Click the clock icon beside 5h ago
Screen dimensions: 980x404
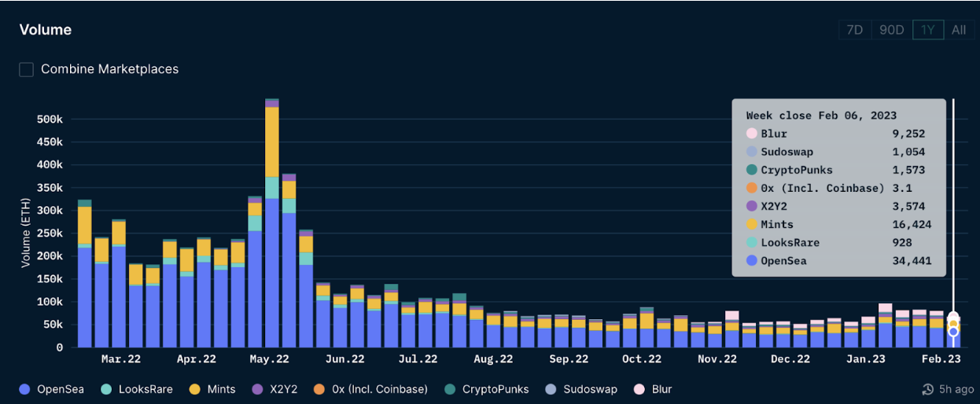(x=927, y=389)
